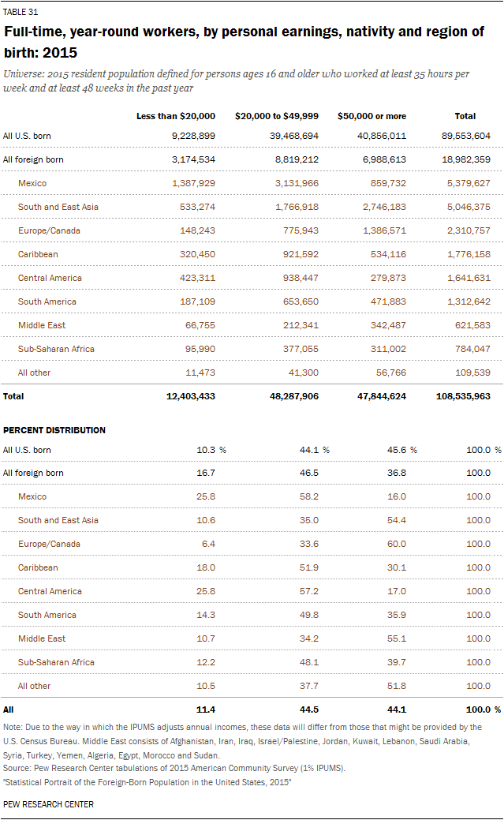The image size is (504, 820).
Task: Click the '$20,000 to $49,999' column header
Action: point(277,116)
